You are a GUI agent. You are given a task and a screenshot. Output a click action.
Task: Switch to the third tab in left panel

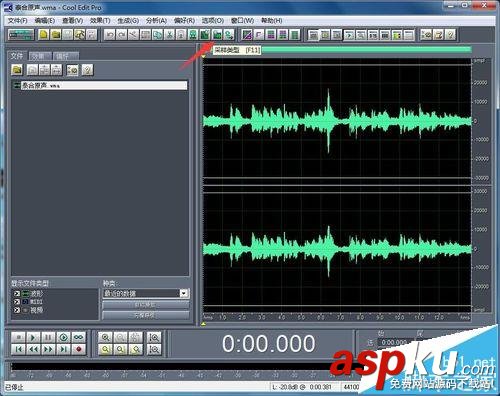click(65, 56)
